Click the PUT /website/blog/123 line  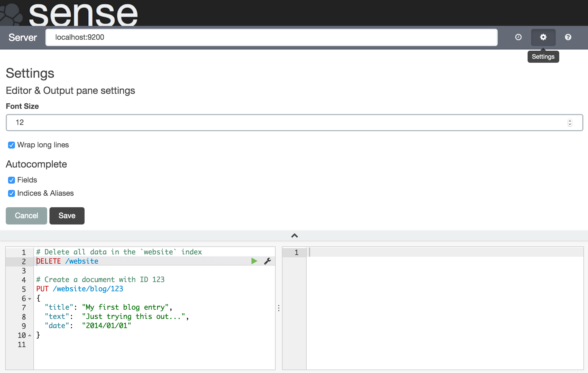(x=80, y=289)
